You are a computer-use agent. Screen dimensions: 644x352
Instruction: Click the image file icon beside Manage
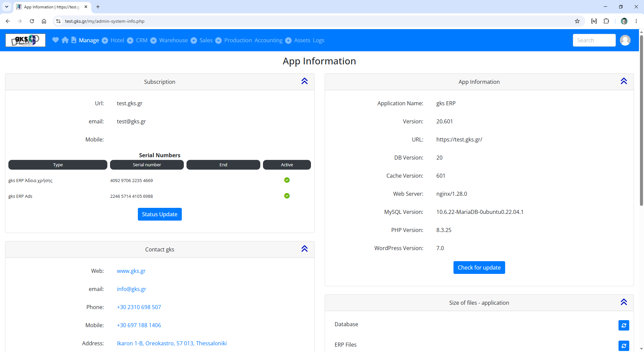pos(74,40)
